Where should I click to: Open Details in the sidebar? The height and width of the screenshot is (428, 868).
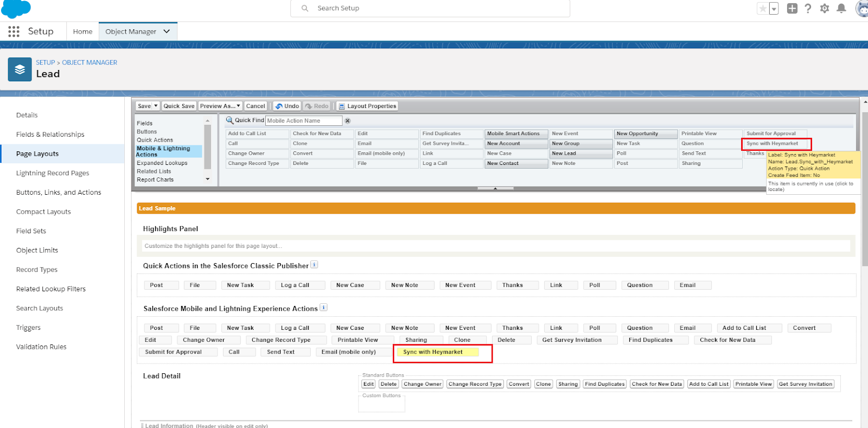coord(27,115)
